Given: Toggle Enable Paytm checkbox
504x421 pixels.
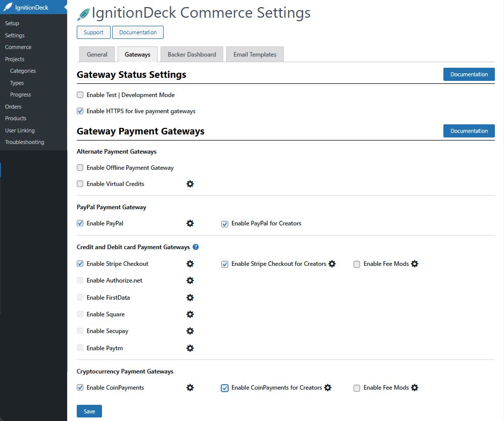Looking at the screenshot, I should point(80,348).
